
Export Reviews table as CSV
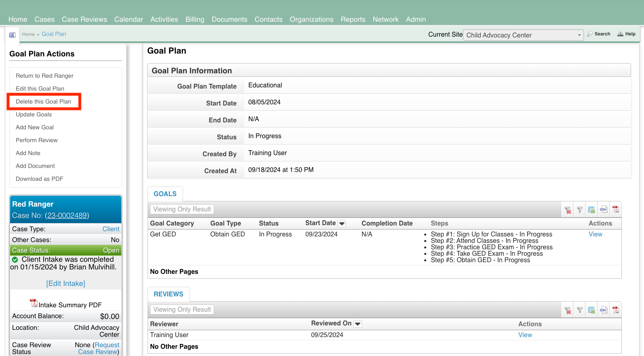pyautogui.click(x=604, y=310)
